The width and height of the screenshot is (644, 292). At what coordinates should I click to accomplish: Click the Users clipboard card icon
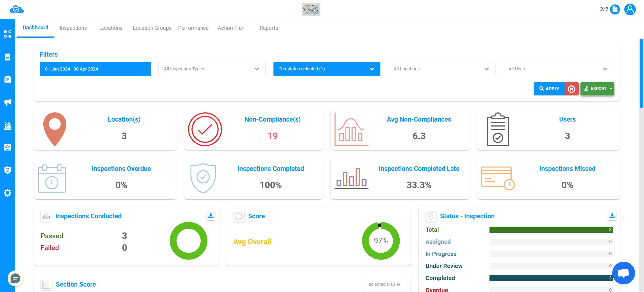pos(498,129)
